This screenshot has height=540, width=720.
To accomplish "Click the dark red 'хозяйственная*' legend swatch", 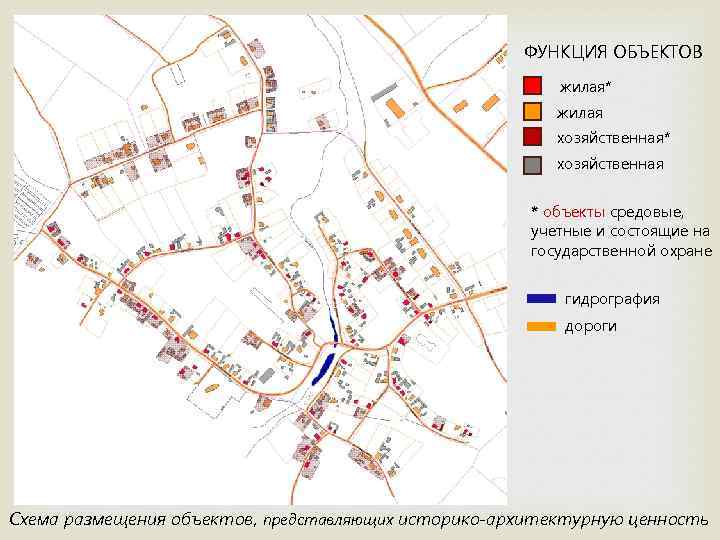I will click(532, 137).
